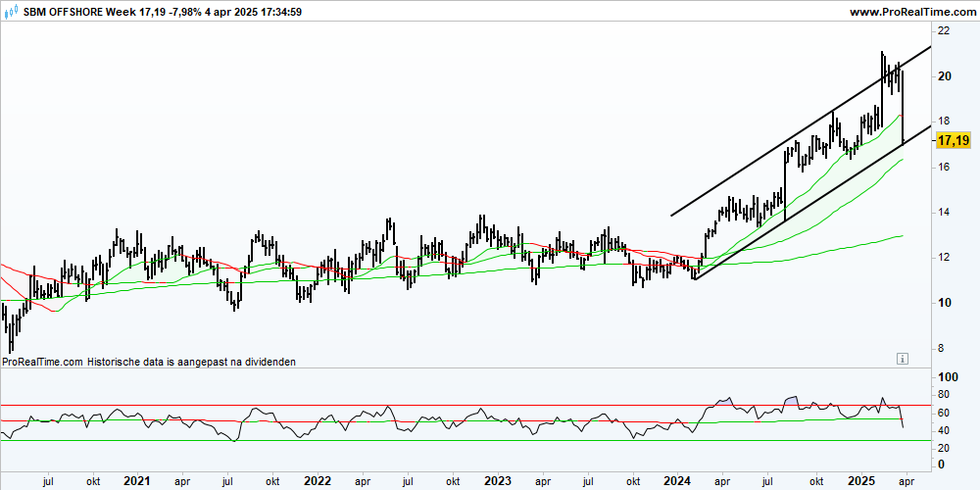Select the 2022 year label on time axis
Screen dimensions: 980x490
pyautogui.click(x=318, y=481)
